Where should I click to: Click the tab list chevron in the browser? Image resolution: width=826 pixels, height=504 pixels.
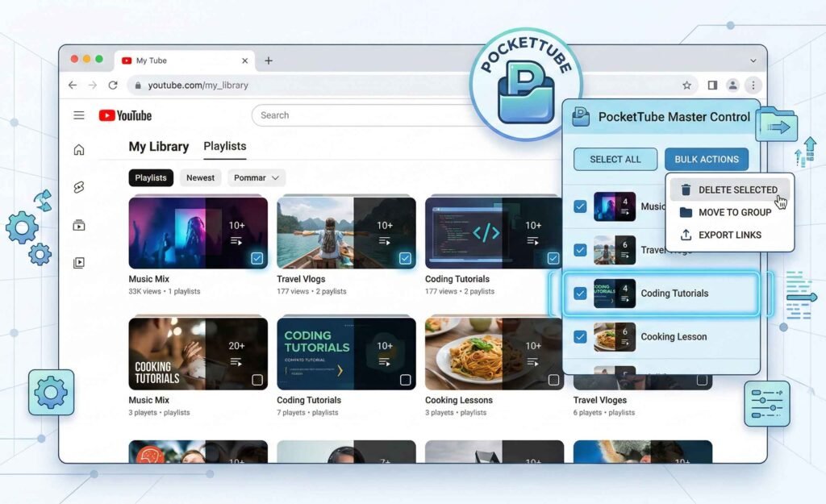coord(753,60)
